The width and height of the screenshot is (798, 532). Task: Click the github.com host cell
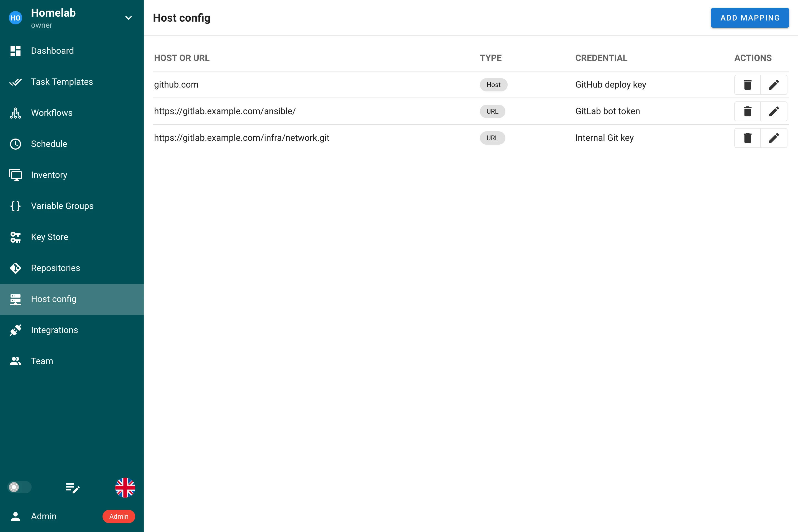[177, 85]
